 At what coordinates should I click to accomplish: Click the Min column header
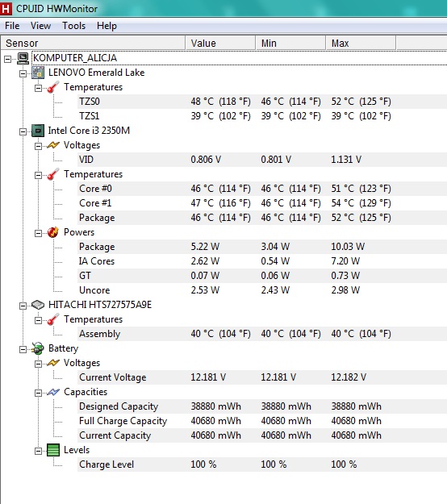(290, 43)
